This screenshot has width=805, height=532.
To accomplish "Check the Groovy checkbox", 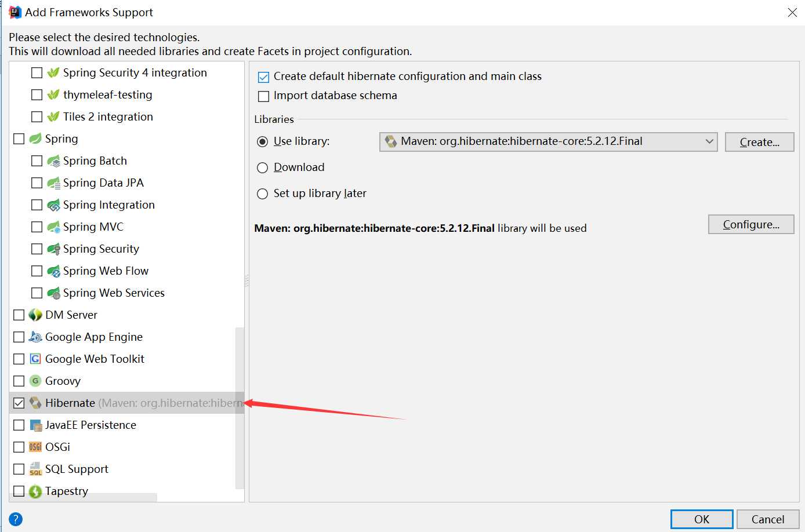I will 19,381.
